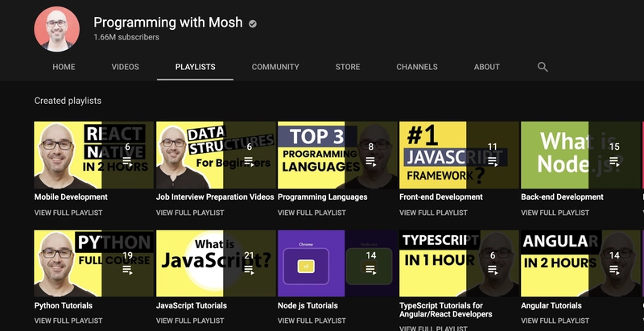Viewport: 644px width, 331px height.
Task: Click the What is Node.js thumbnail
Action: (580, 155)
